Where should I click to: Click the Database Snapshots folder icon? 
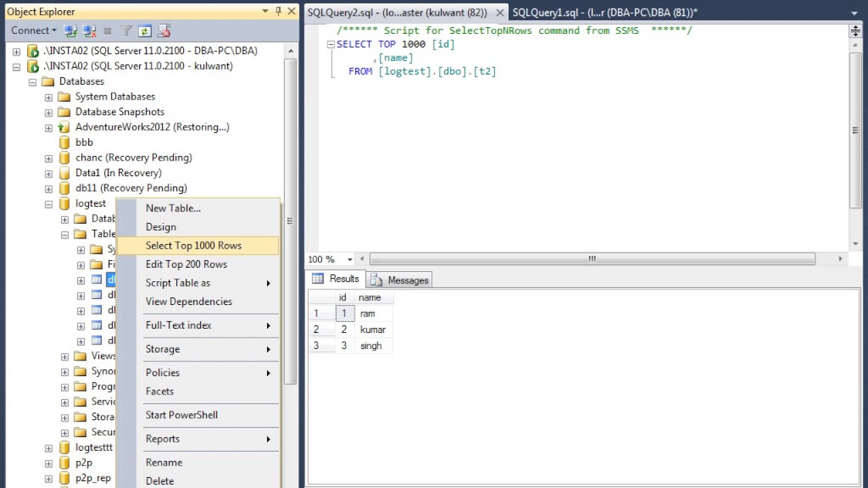click(64, 112)
